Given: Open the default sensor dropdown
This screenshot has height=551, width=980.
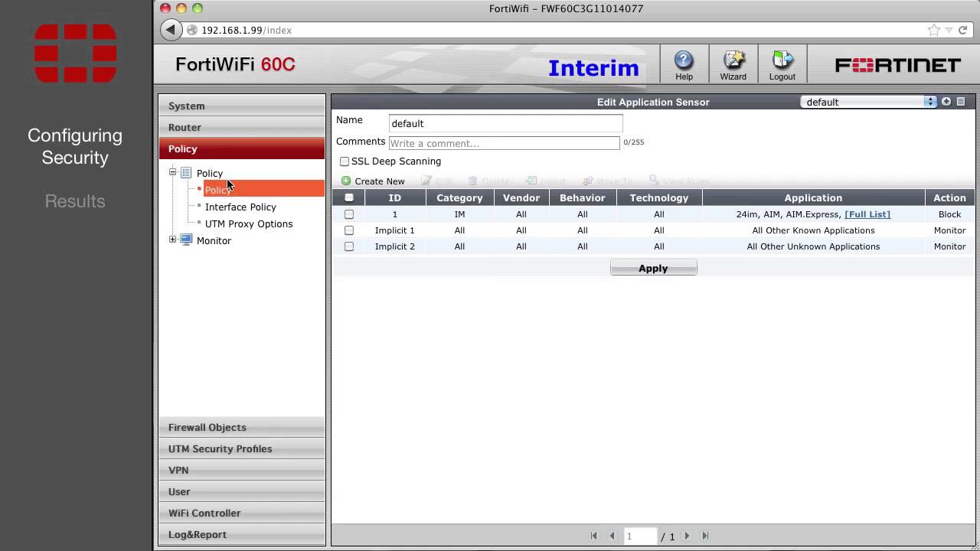Looking at the screenshot, I should click(x=868, y=102).
